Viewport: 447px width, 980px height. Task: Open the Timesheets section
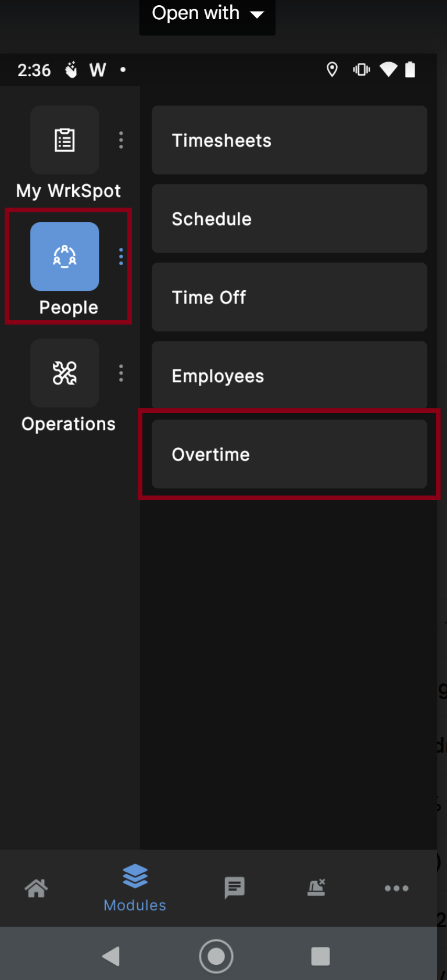[289, 140]
